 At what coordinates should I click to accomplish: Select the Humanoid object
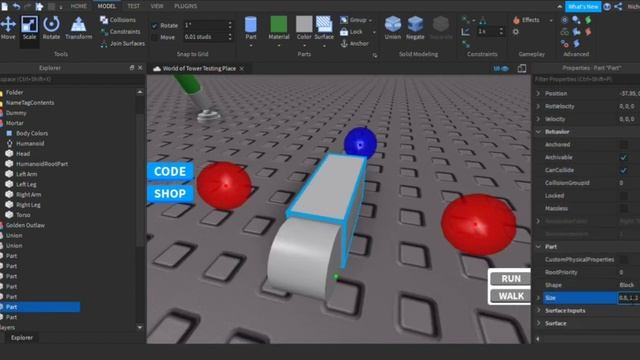[30, 143]
